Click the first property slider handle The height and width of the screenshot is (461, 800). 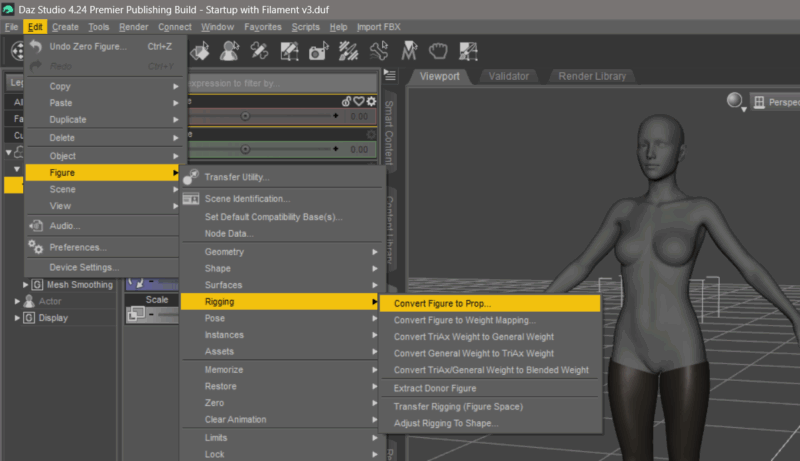[x=245, y=116]
